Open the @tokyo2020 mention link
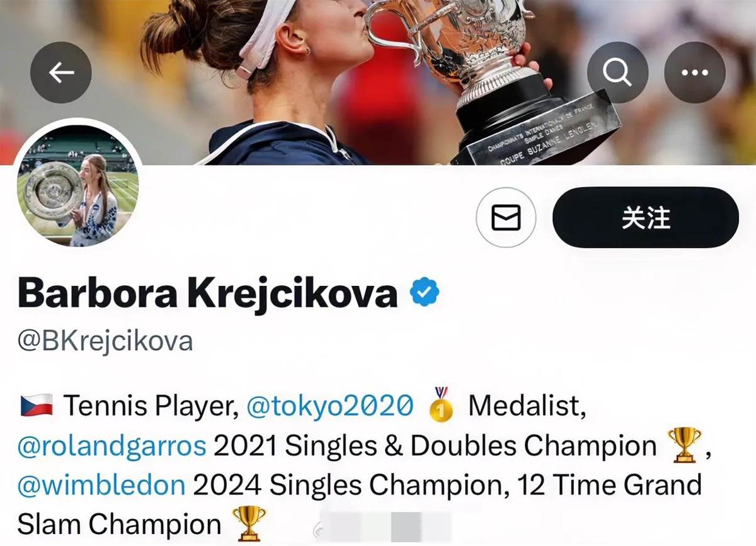The width and height of the screenshot is (756, 546). tap(330, 406)
